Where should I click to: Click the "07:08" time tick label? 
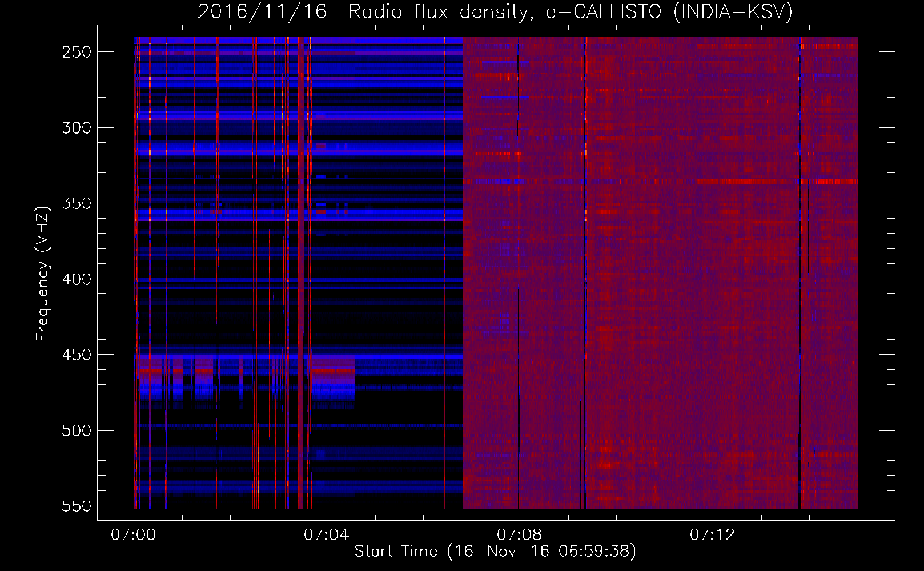[519, 535]
